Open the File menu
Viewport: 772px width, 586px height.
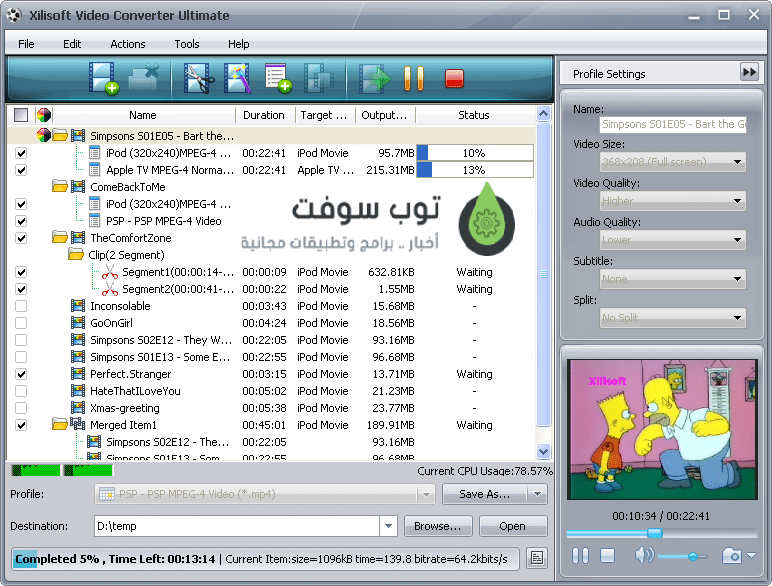26,44
